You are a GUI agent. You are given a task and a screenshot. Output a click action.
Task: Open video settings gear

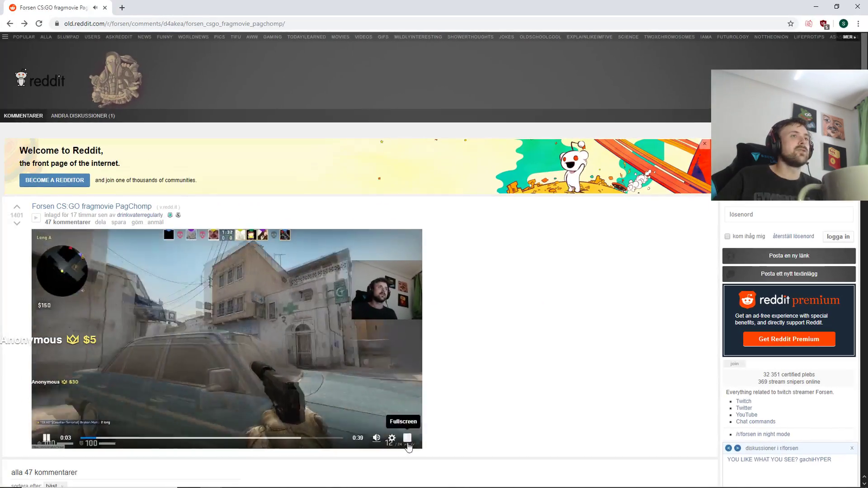[x=392, y=438]
